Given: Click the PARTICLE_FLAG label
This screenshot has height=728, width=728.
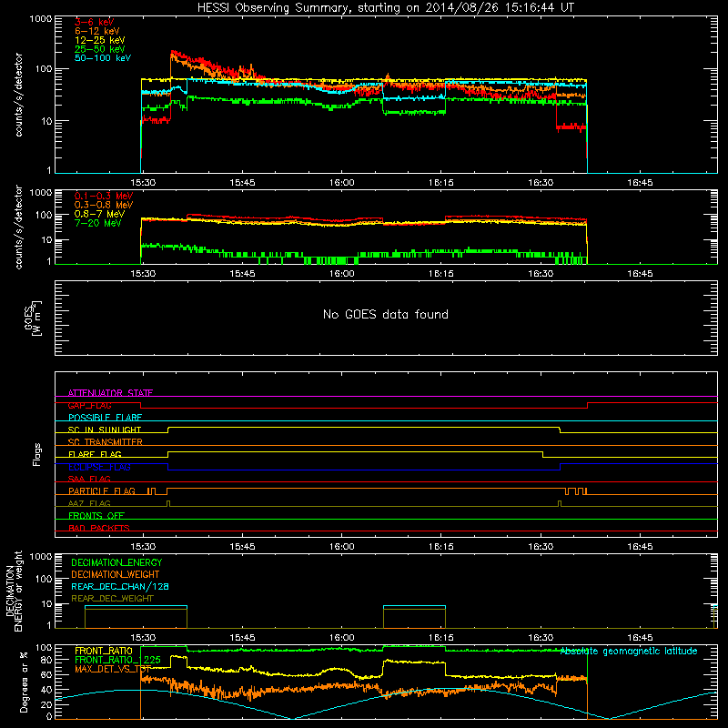Looking at the screenshot, I should click(x=102, y=491).
